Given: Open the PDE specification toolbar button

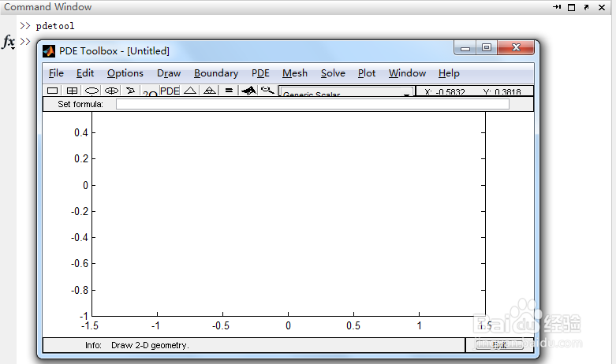Looking at the screenshot, I should pyautogui.click(x=170, y=91).
